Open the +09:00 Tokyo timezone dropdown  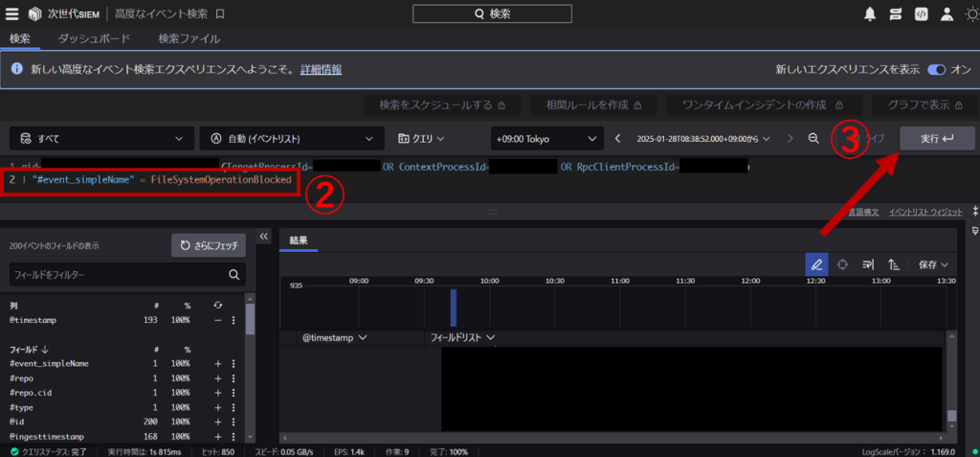point(546,138)
